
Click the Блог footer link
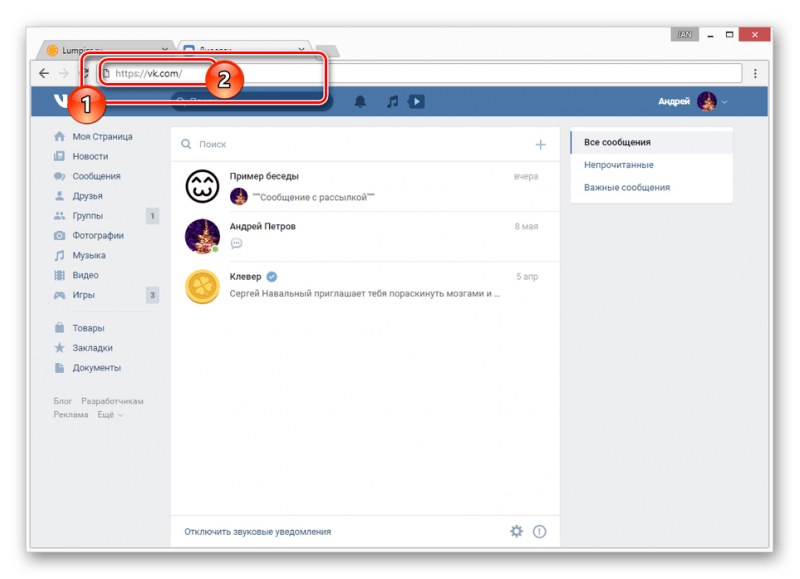pos(62,401)
